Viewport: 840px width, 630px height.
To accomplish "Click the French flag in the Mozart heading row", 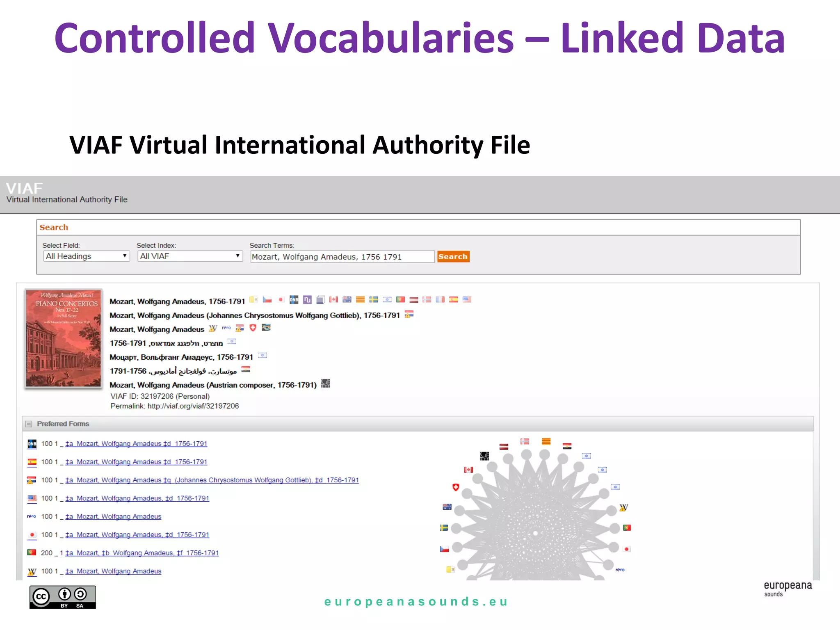I will click(x=440, y=299).
